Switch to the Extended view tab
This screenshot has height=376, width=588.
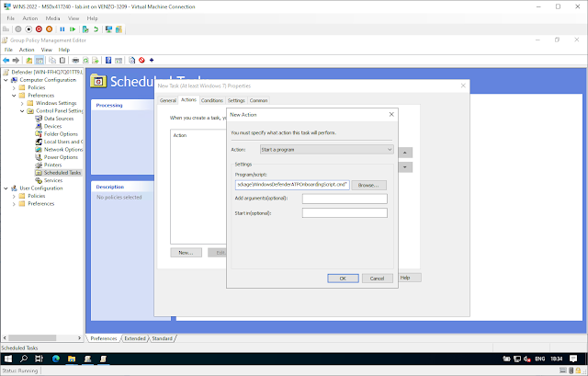pyautogui.click(x=135, y=338)
